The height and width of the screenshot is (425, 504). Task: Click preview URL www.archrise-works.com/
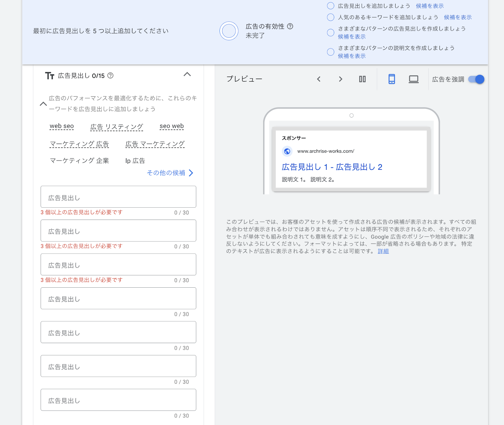click(326, 151)
